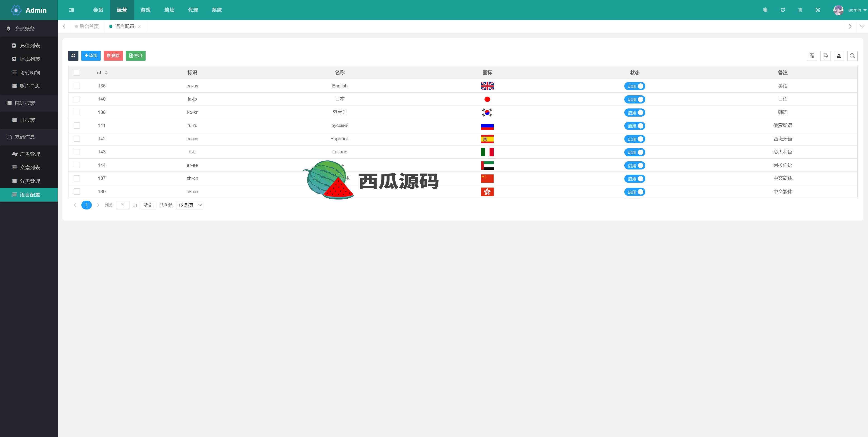
Task: Open 文章列表 in sidebar
Action: [x=29, y=167]
